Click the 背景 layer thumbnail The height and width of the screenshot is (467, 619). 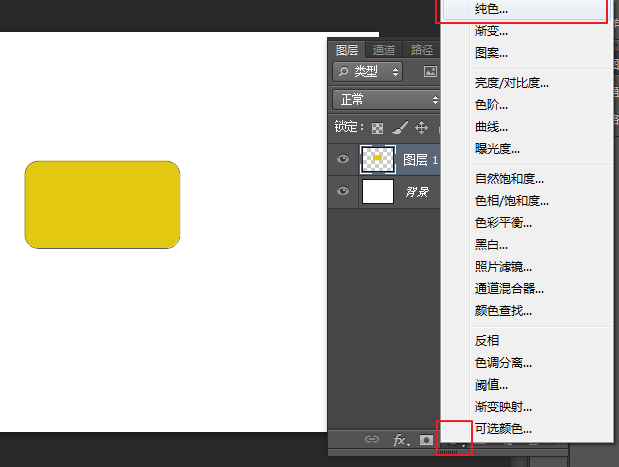coord(378,191)
